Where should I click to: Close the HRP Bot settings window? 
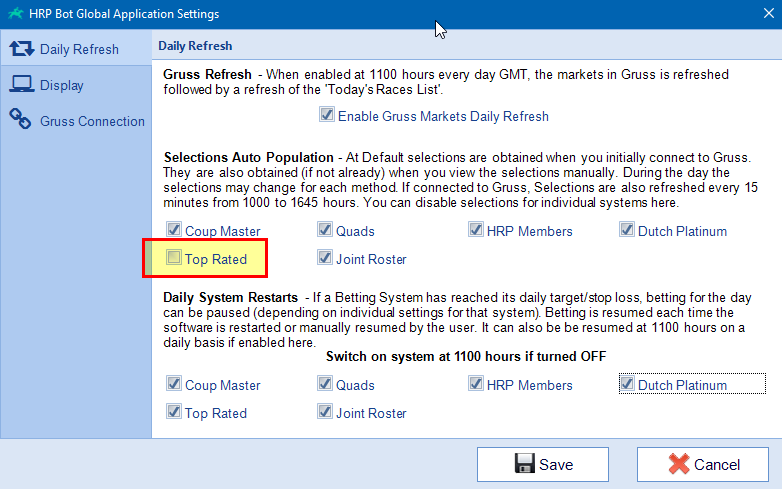(769, 13)
